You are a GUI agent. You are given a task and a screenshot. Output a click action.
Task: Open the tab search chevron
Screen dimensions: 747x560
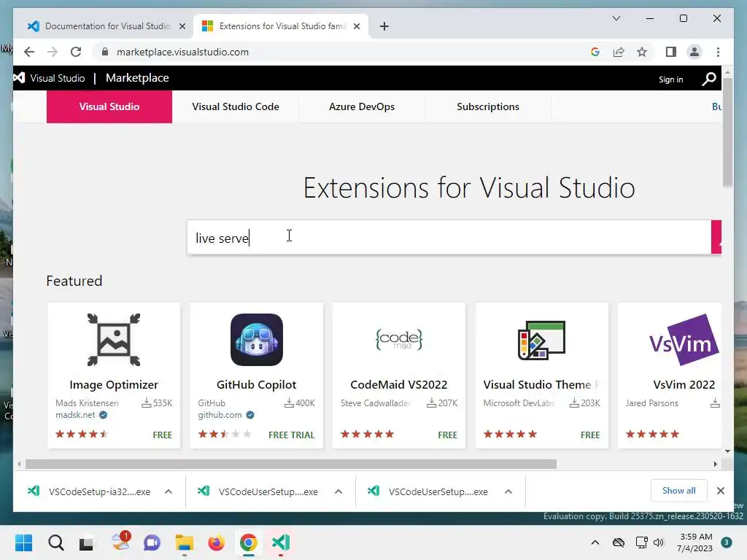point(616,18)
